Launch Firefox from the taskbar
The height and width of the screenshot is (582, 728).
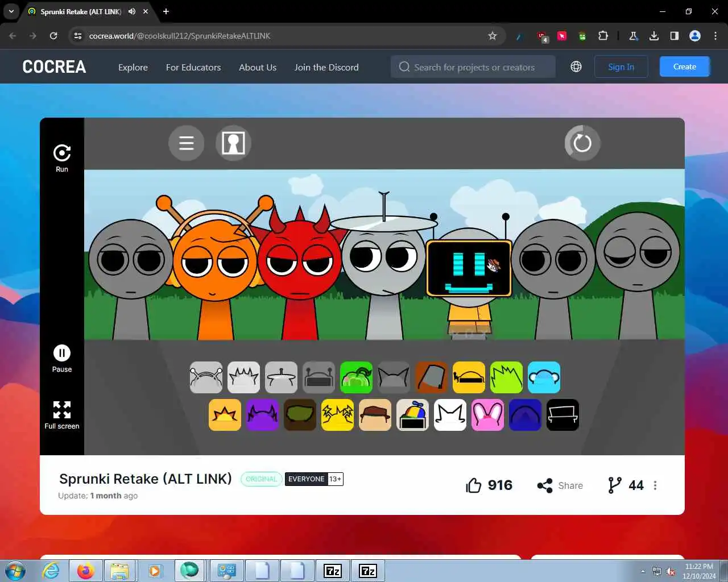click(x=86, y=571)
